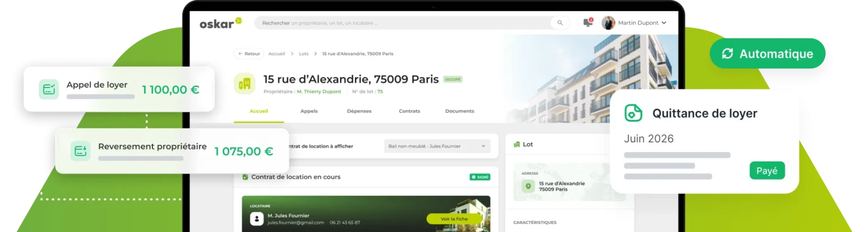Image resolution: width=868 pixels, height=232 pixels.
Task: Switch to the Dépenses tab
Action: 359,111
